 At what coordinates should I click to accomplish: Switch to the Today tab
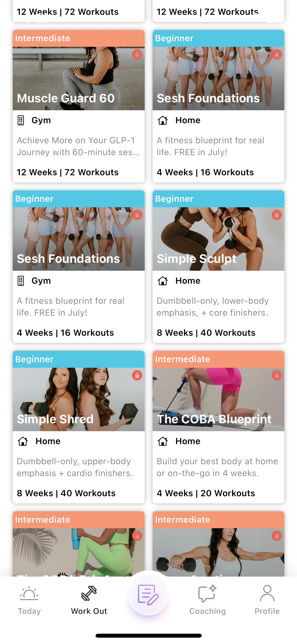(x=29, y=600)
